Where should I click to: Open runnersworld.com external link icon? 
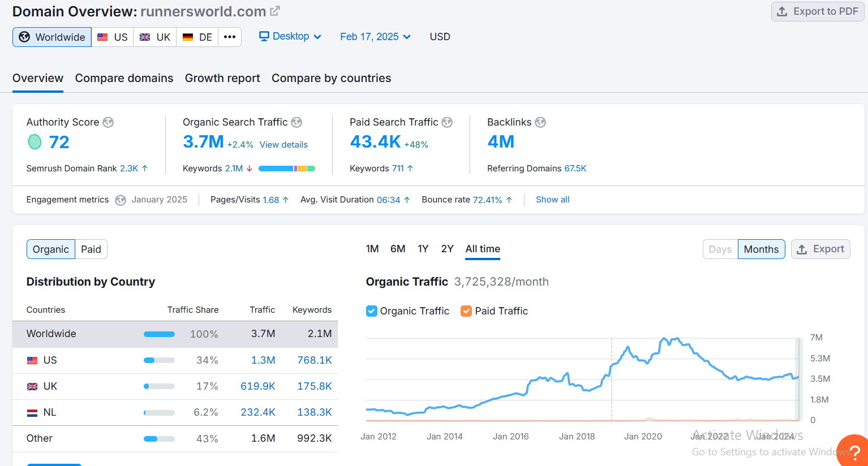click(275, 11)
